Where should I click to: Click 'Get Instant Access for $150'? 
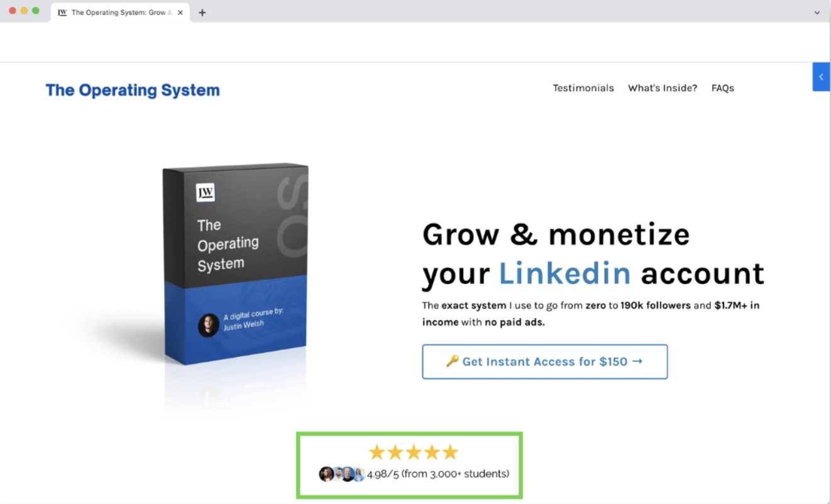[x=544, y=361]
